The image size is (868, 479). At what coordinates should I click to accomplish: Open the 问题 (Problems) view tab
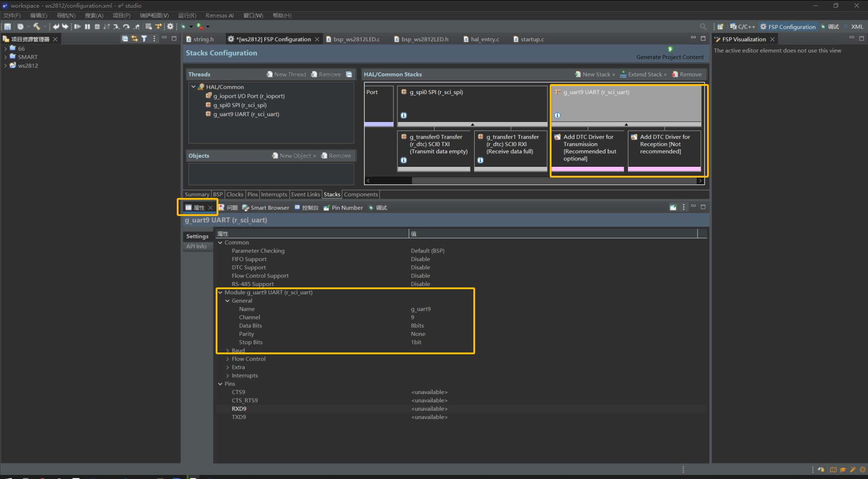tap(228, 208)
